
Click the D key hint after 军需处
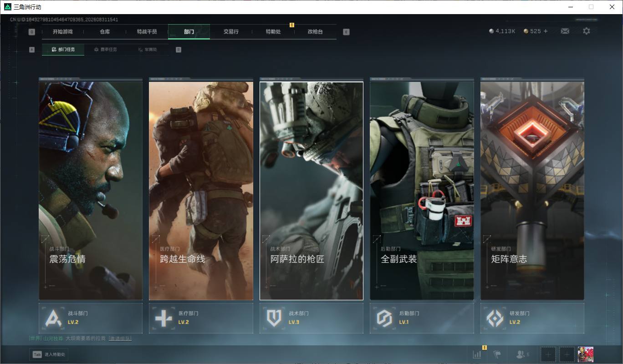179,50
